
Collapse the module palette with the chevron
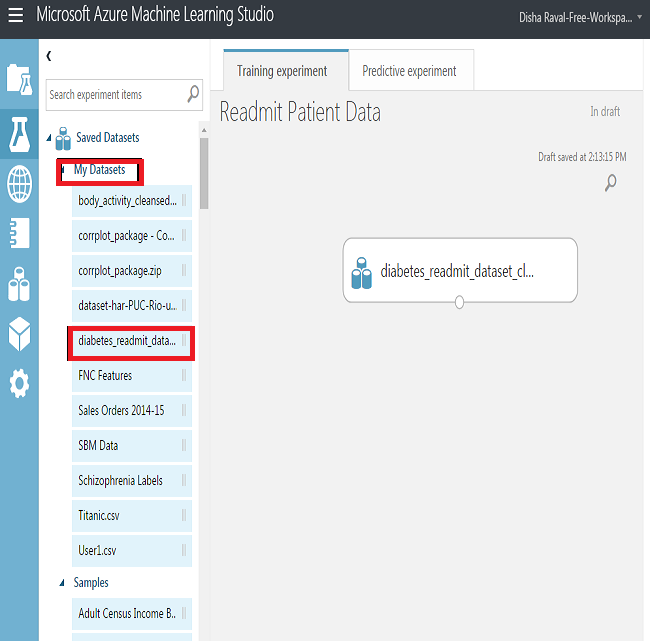pyautogui.click(x=49, y=56)
